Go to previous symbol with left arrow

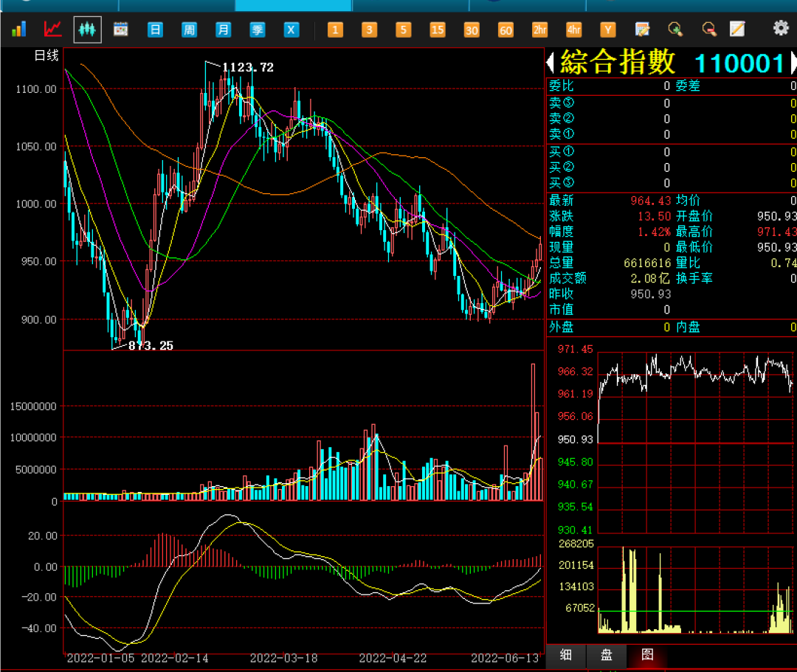(x=550, y=63)
